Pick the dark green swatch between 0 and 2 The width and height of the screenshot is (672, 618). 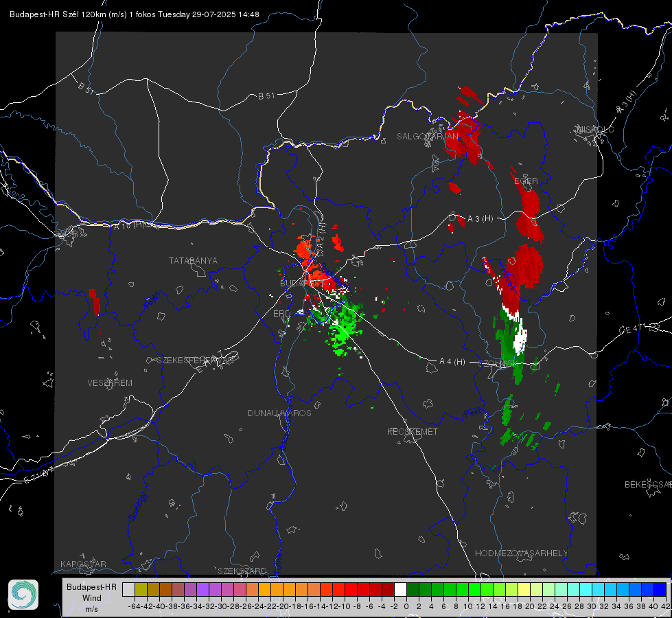click(x=413, y=589)
